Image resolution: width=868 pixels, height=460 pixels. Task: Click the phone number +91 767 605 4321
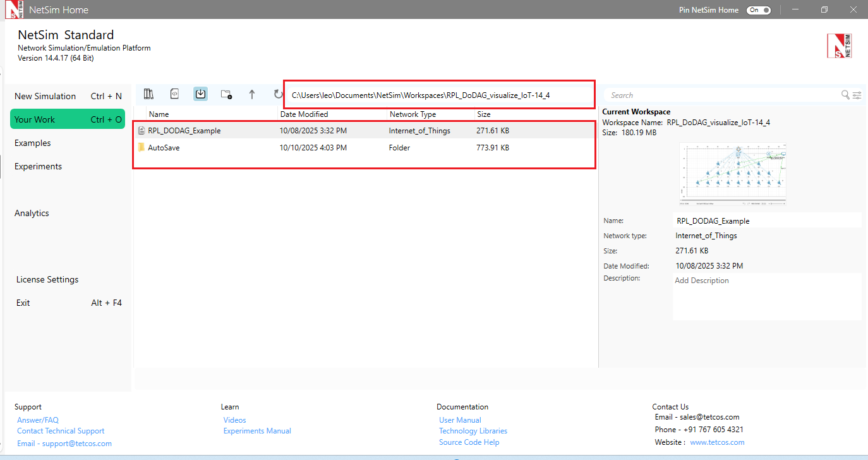[x=714, y=430]
